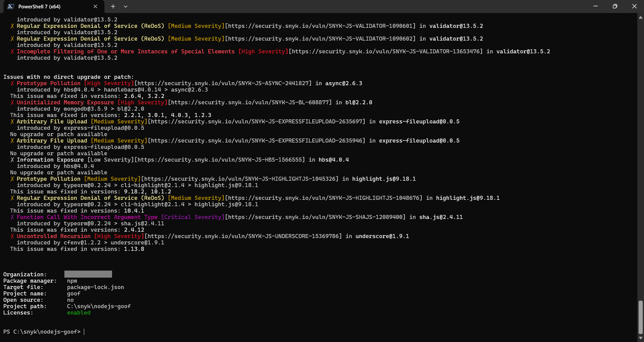
Task: Click 'This issue was fixed in versions: 1.13.8'
Action: [77, 249]
